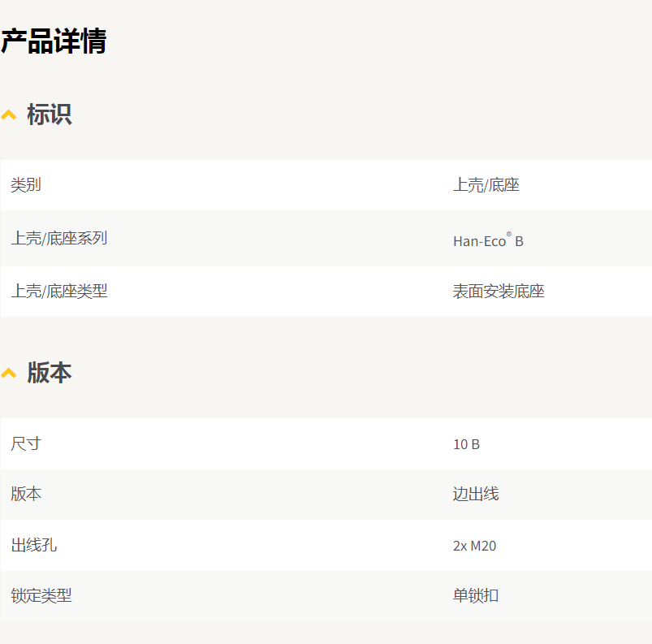The width and height of the screenshot is (652, 644).
Task: Click the 版本 section heading
Action: click(50, 372)
